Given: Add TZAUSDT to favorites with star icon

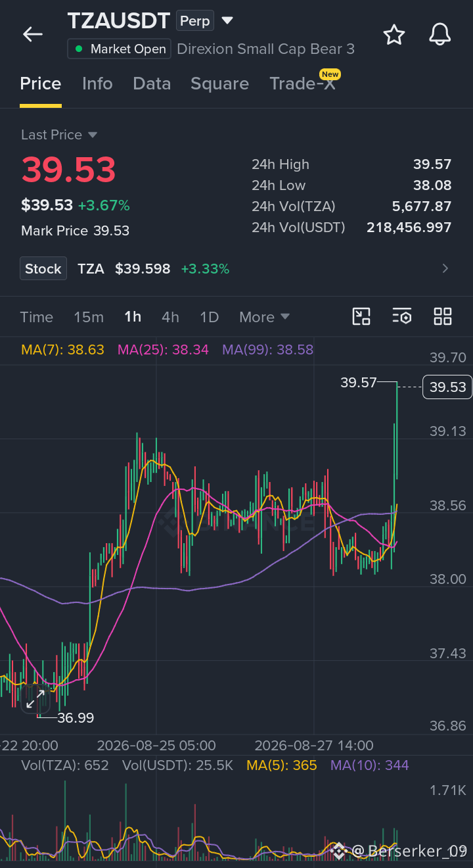Looking at the screenshot, I should (x=394, y=34).
